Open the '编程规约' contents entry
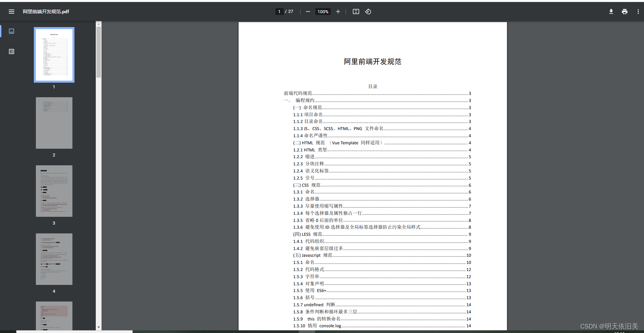Screen dimensions: 644x333 pos(377,100)
